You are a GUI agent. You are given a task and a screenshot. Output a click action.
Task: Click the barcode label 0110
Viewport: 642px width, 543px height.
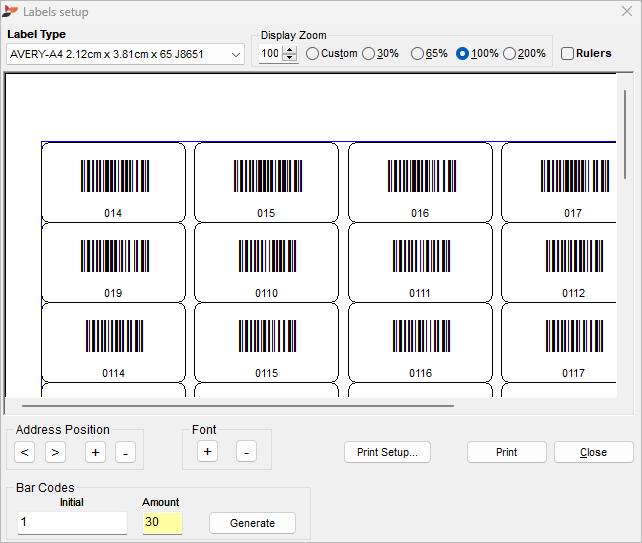tap(267, 262)
